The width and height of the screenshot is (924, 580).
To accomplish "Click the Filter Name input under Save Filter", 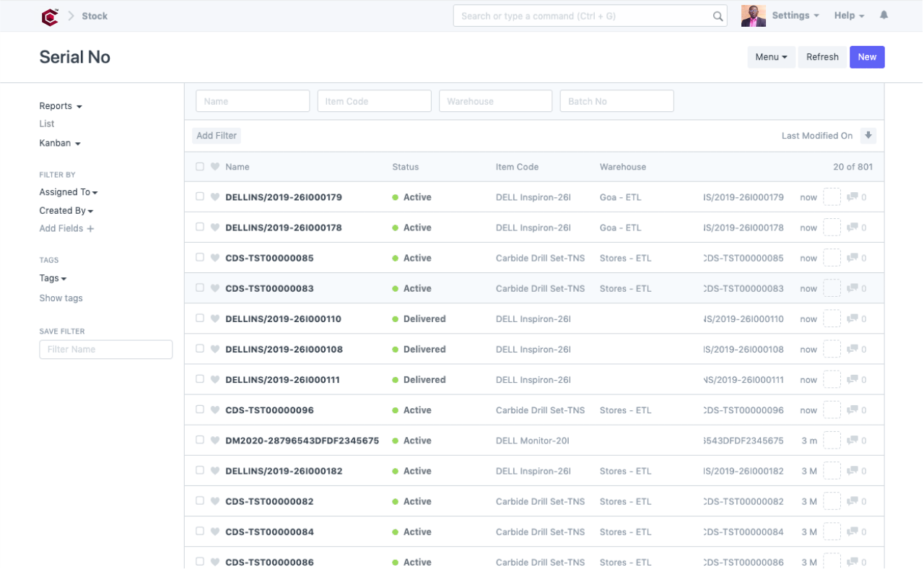I will point(105,349).
